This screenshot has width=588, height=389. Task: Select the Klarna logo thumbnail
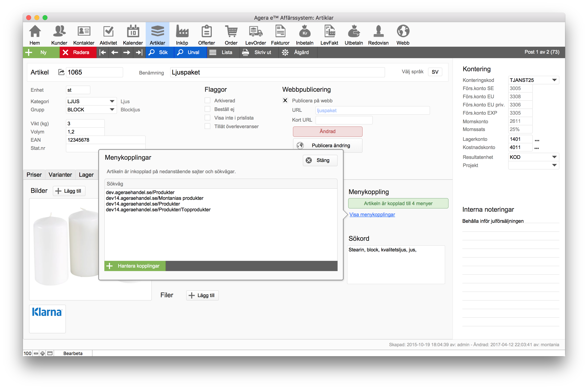pos(47,319)
